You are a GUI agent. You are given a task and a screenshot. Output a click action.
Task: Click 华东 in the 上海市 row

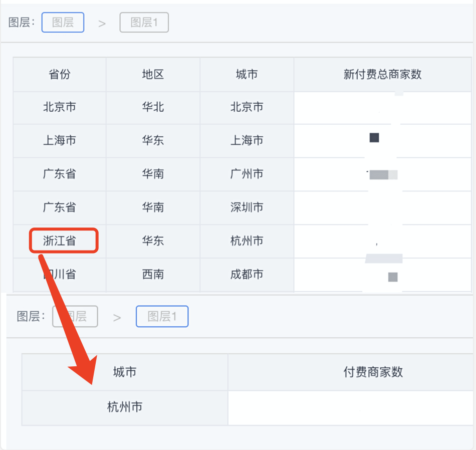pyautogui.click(x=153, y=141)
